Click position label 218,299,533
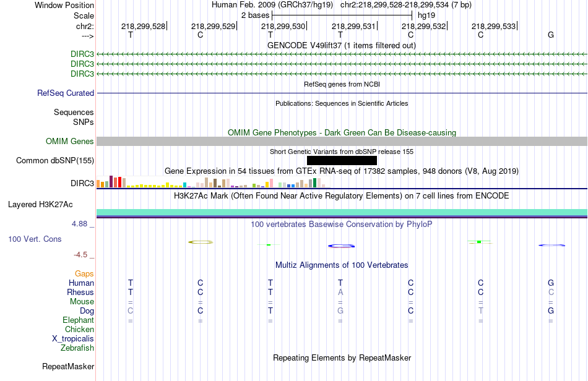Image resolution: width=588 pixels, height=381 pixels. click(x=493, y=26)
